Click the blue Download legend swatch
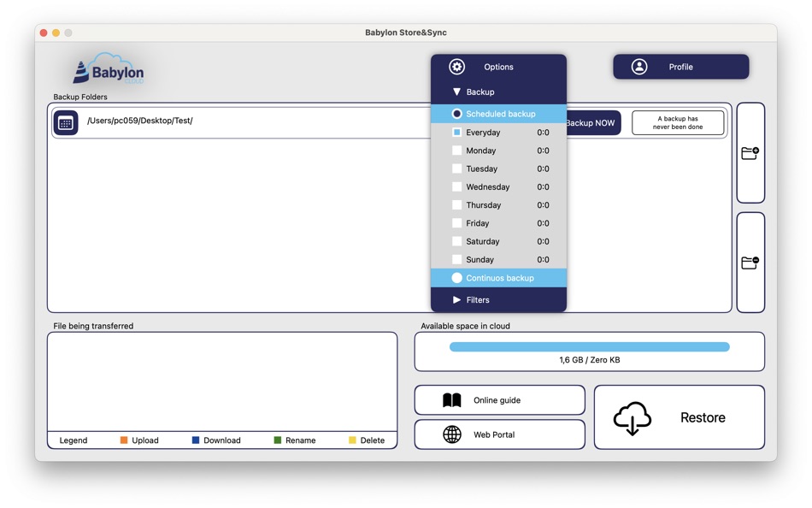This screenshot has width=812, height=508. (x=195, y=440)
